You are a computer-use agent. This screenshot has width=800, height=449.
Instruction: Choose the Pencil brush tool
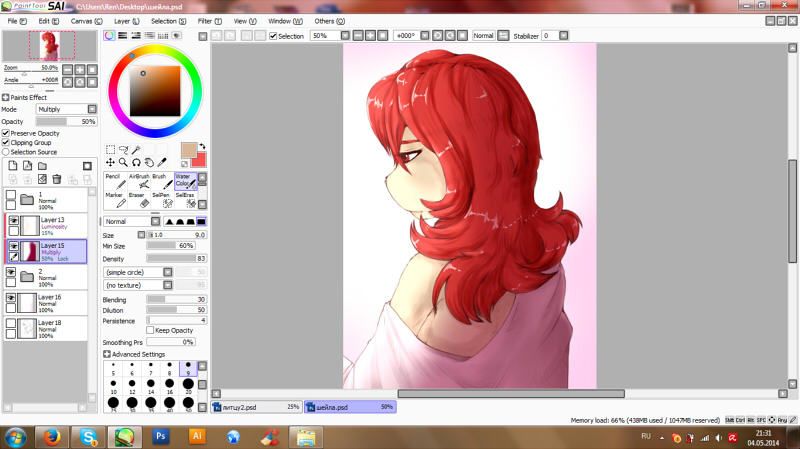point(115,181)
